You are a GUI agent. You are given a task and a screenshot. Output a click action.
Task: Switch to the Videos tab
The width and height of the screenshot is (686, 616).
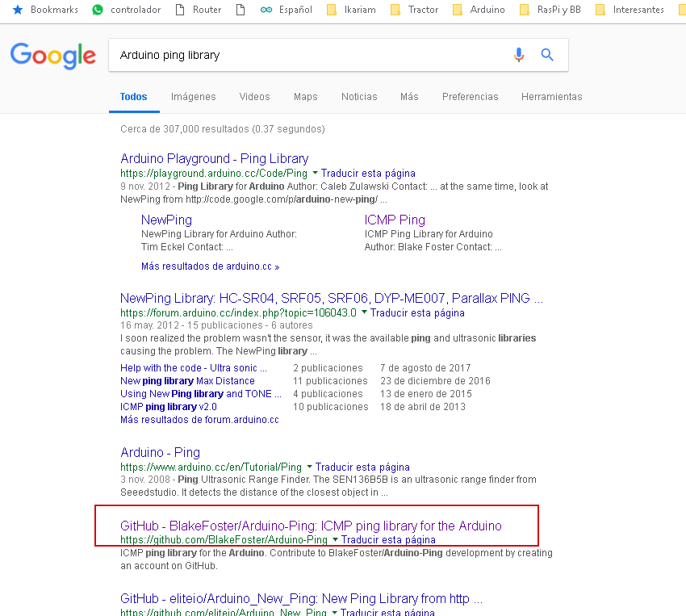pyautogui.click(x=254, y=97)
